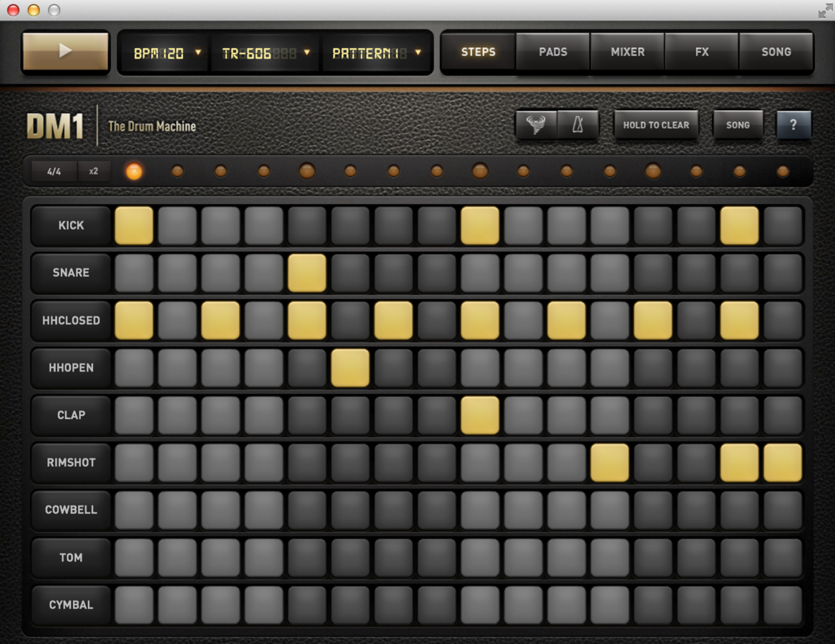Viewport: 835px width, 644px height.
Task: Switch to the PADS tab
Action: coord(553,52)
